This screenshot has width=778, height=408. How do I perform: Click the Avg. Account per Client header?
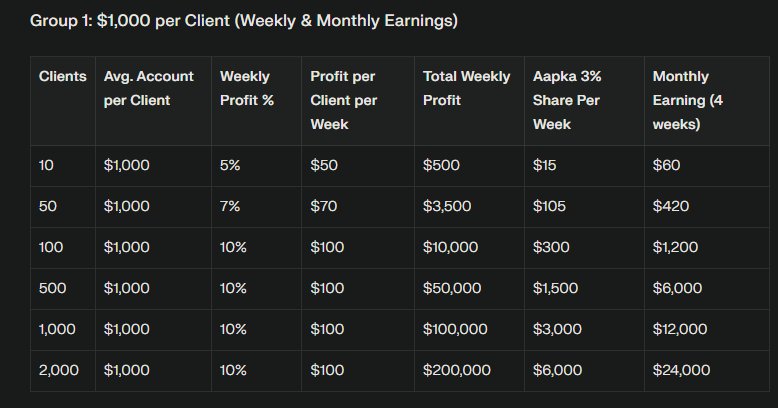149,88
